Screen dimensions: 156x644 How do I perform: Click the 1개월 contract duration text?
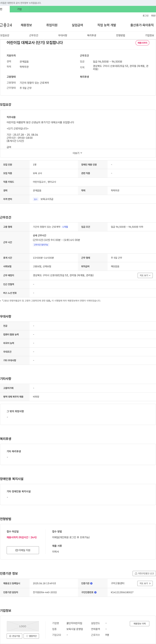coord(65,227)
